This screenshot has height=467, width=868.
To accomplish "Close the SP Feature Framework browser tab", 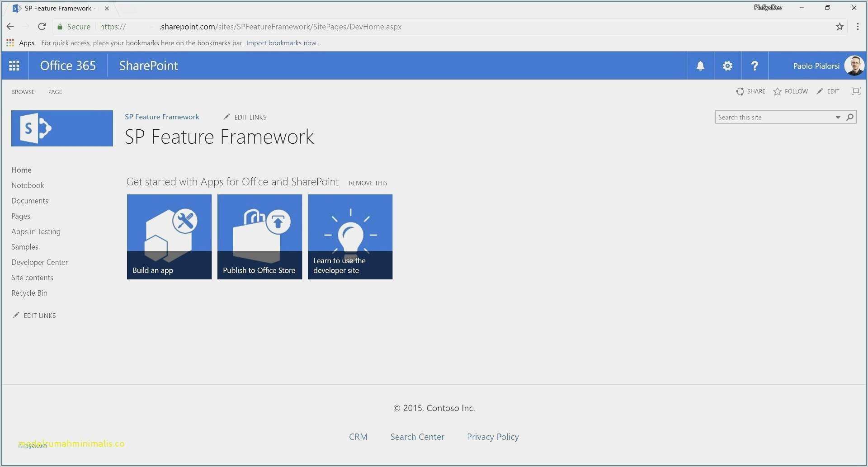I will pos(107,8).
